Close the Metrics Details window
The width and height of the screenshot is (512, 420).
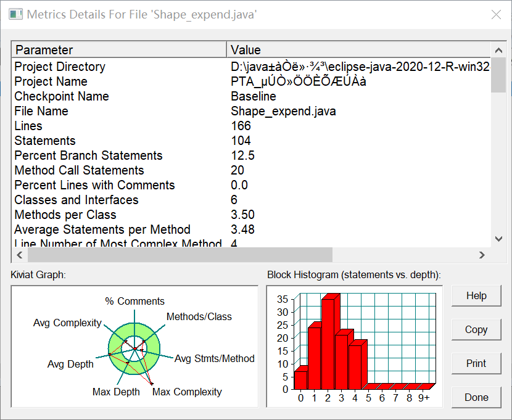[x=496, y=15]
